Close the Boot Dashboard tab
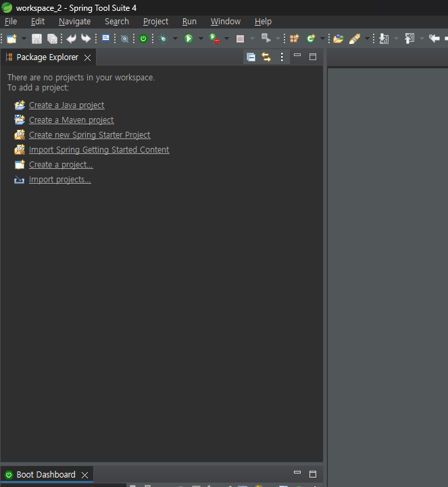The width and height of the screenshot is (448, 487). pyautogui.click(x=85, y=475)
